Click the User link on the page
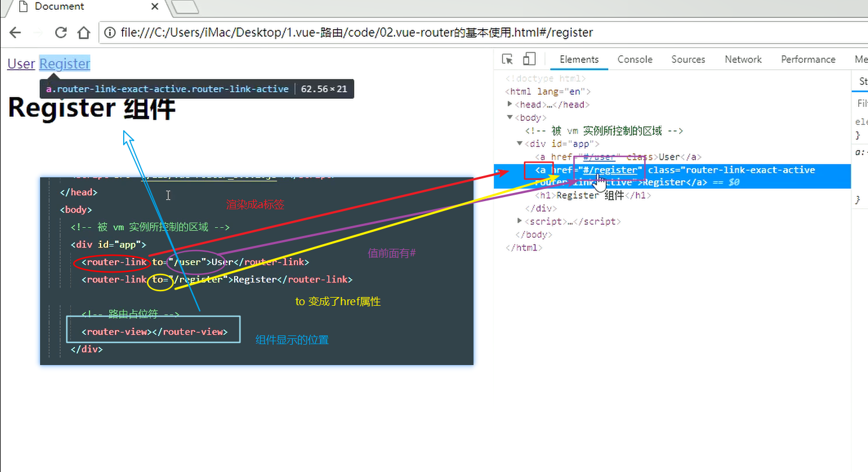The height and width of the screenshot is (472, 868). (21, 64)
